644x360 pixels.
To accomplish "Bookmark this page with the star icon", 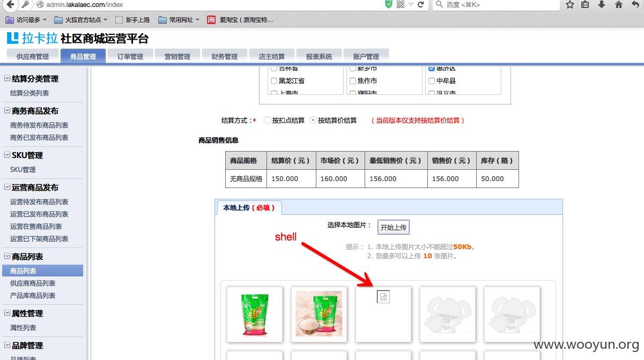I will (570, 5).
